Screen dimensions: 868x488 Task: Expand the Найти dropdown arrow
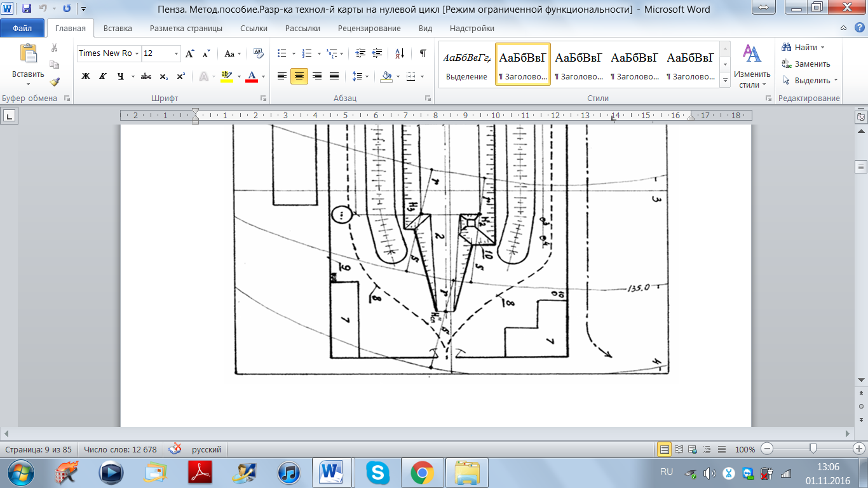822,48
